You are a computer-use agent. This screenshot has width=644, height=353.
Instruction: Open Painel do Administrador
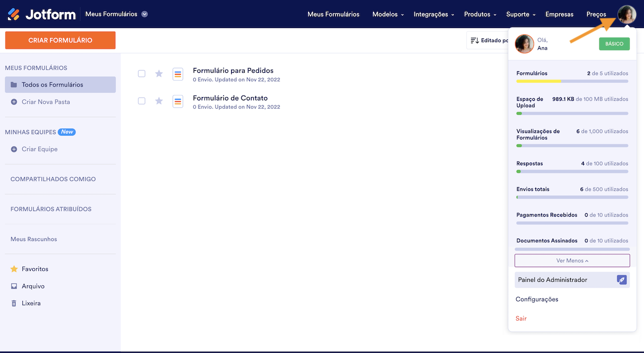572,280
